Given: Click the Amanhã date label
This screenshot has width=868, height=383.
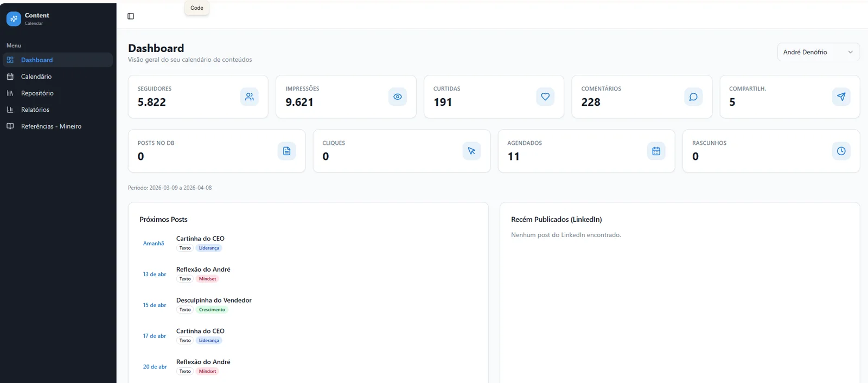Looking at the screenshot, I should 154,244.
